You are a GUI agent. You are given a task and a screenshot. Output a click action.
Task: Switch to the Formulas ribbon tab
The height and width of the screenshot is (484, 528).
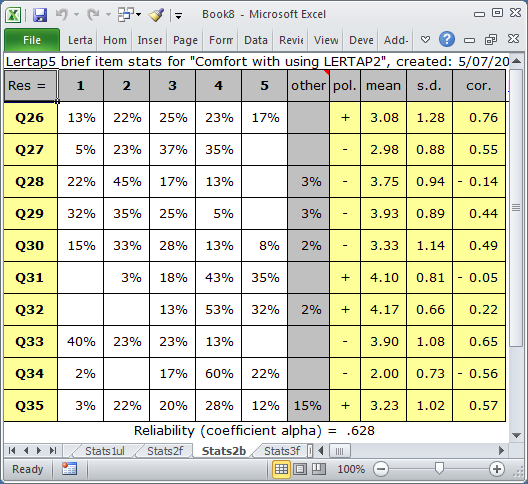pos(221,40)
